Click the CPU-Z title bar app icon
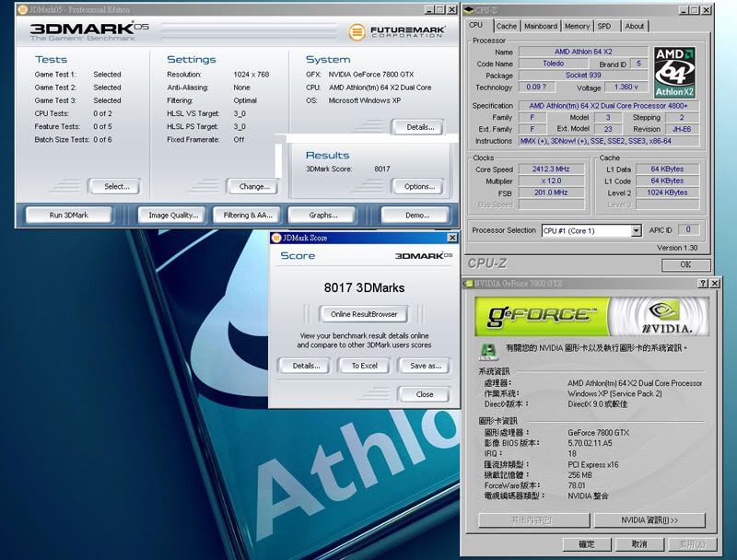 click(469, 10)
